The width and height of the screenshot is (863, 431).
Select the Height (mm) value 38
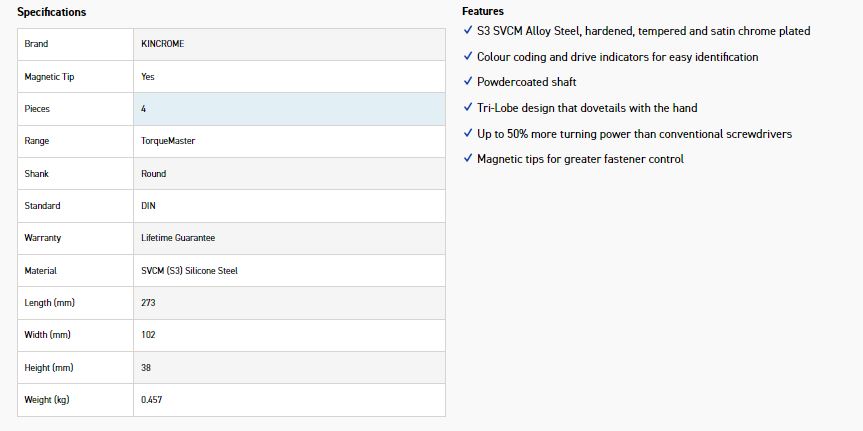click(x=146, y=367)
